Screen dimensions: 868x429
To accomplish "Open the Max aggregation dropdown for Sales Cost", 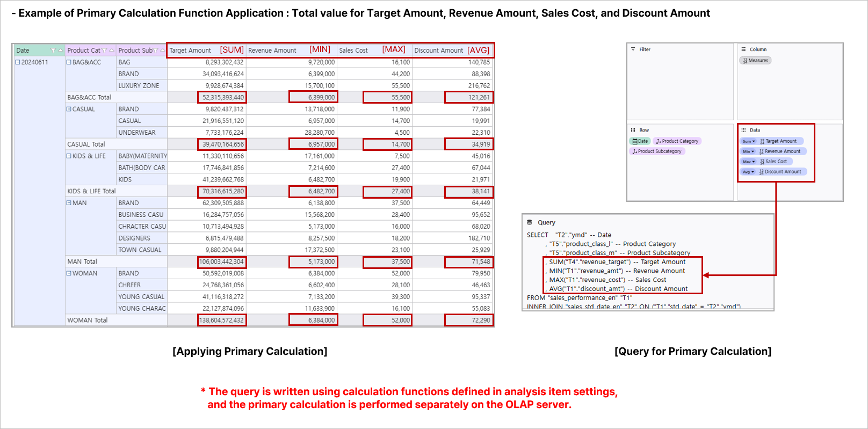I will (x=749, y=162).
